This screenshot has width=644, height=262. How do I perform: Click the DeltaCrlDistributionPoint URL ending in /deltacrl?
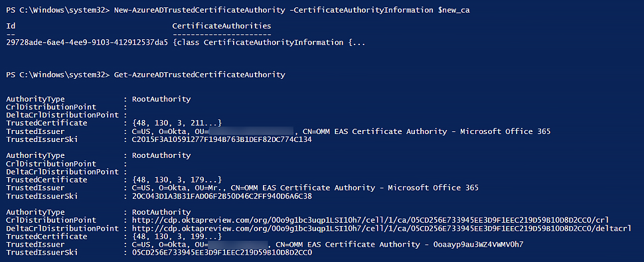[381, 228]
